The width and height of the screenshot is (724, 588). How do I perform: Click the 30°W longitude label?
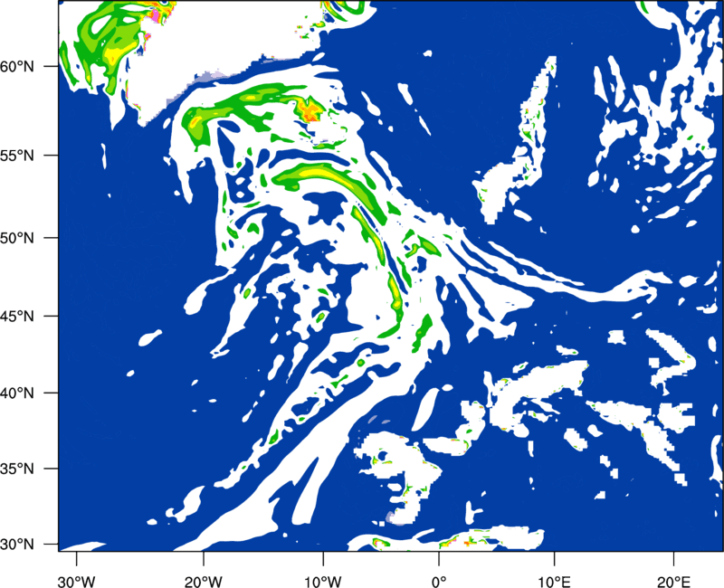77,581
